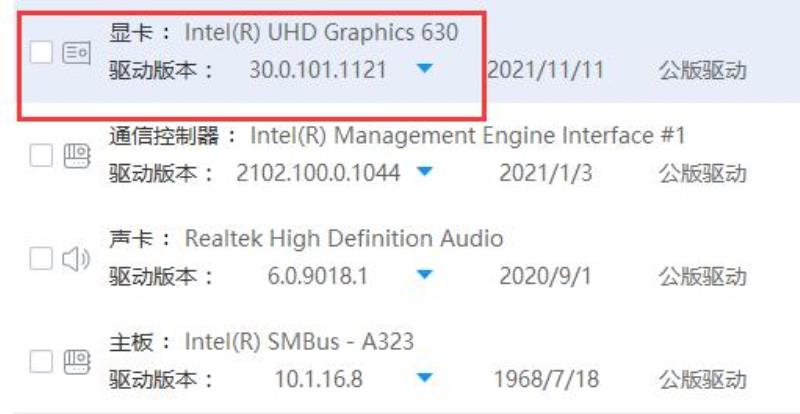Expand driver version dropdown for 2102.100.0.1044
Image resolution: width=800 pixels, height=414 pixels.
[x=424, y=172]
